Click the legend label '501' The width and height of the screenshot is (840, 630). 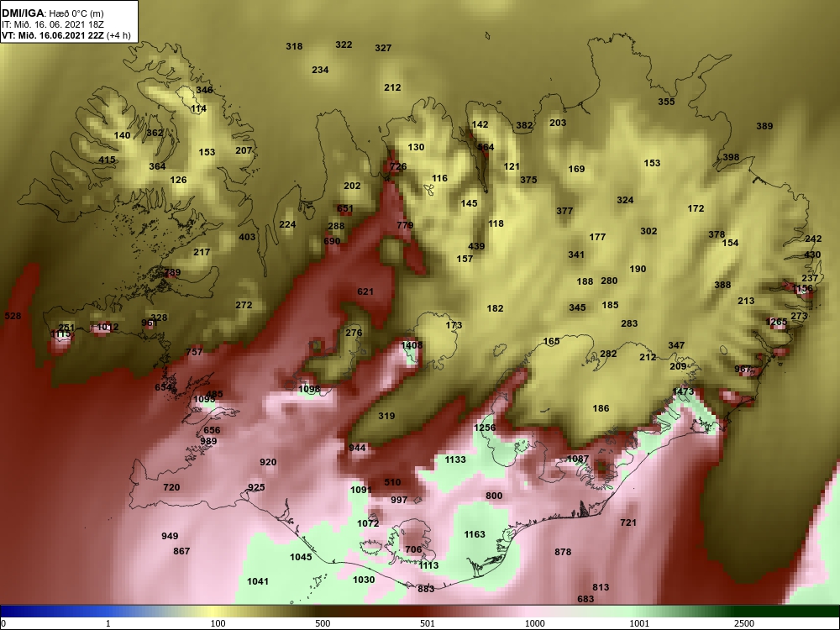pyautogui.click(x=428, y=623)
